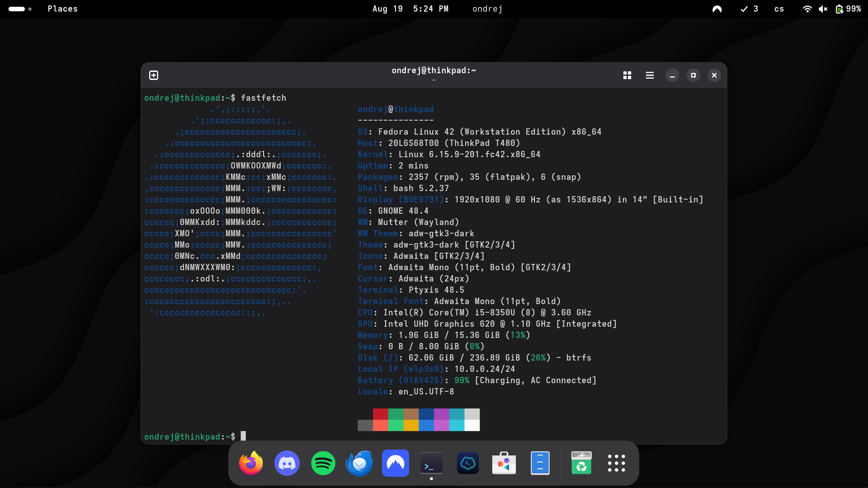Click the CPU i5-8350U line
Screen dimensions: 868x488
[475, 313]
